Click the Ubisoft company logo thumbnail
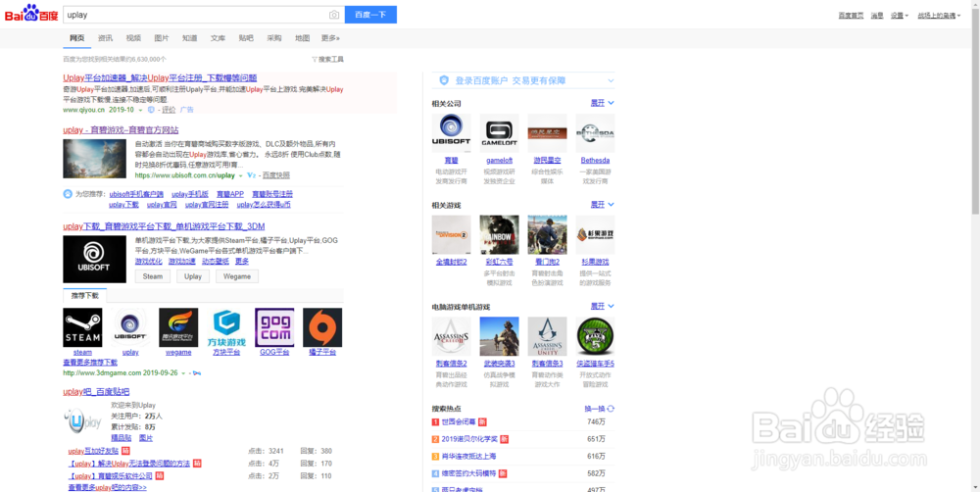This screenshot has height=492, width=980. [x=451, y=133]
